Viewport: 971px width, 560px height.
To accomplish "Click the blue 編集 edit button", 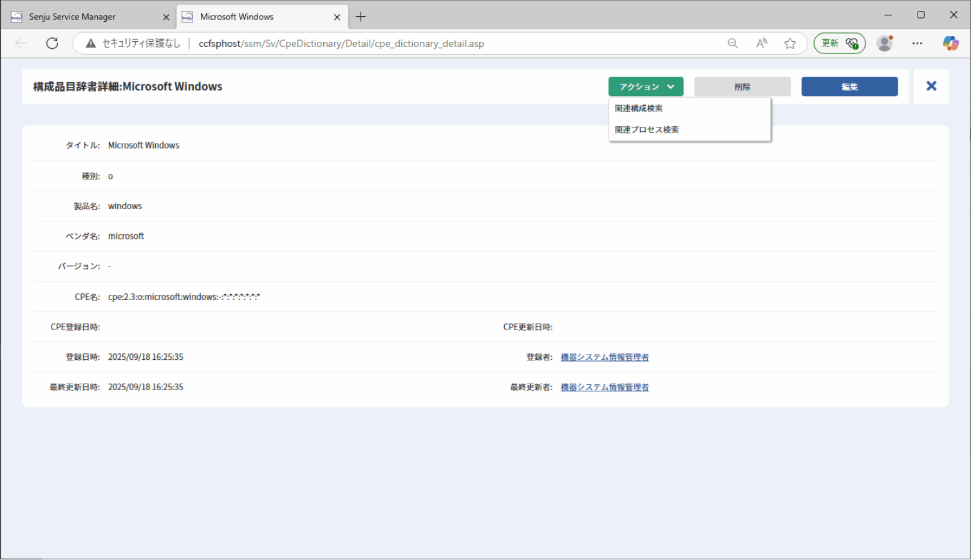I will click(850, 87).
